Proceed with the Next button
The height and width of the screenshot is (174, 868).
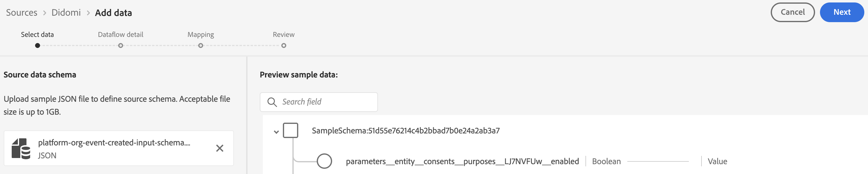click(842, 13)
